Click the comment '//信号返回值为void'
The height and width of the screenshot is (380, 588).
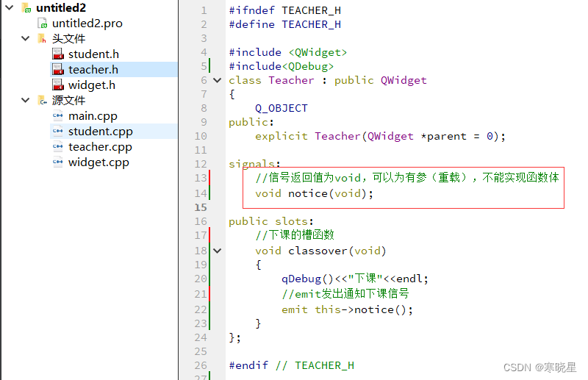(x=308, y=177)
